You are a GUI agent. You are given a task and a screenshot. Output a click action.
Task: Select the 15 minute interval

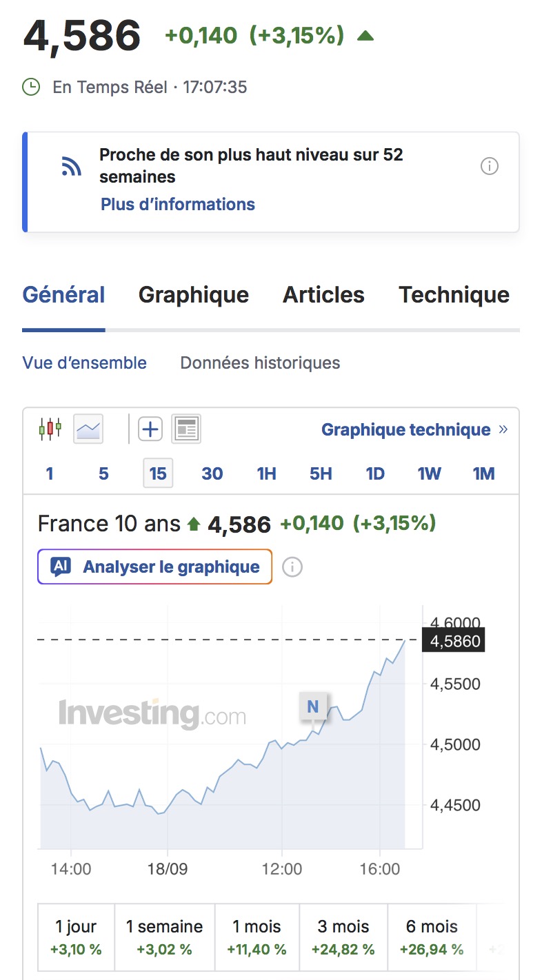pos(158,473)
